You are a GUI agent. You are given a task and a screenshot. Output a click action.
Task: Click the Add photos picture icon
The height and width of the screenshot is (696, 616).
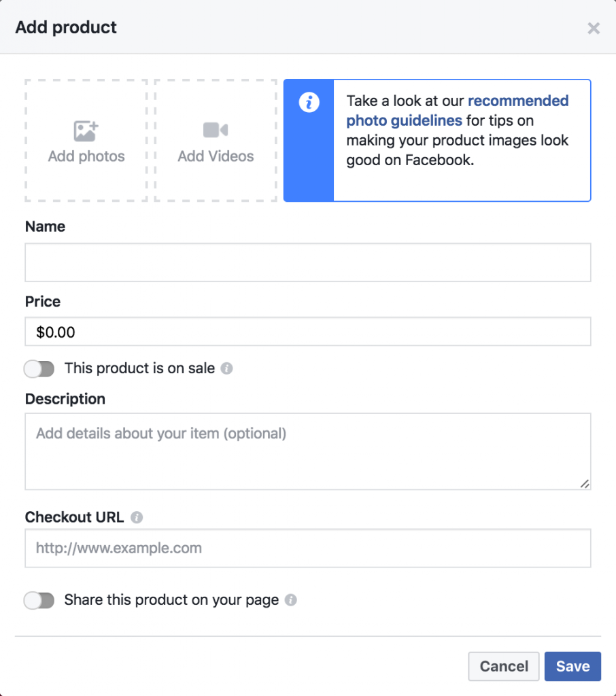pos(86,131)
